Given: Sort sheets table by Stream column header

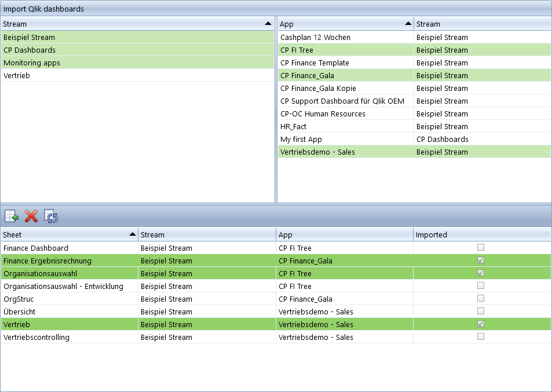Looking at the screenshot, I should coord(207,235).
